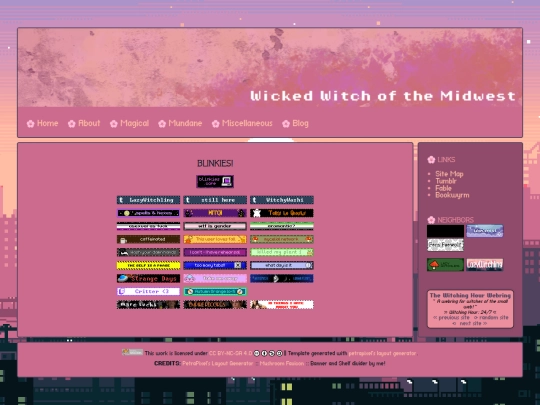
Task: Click the 'This user loves fall' blinkie
Action: [x=215, y=239]
